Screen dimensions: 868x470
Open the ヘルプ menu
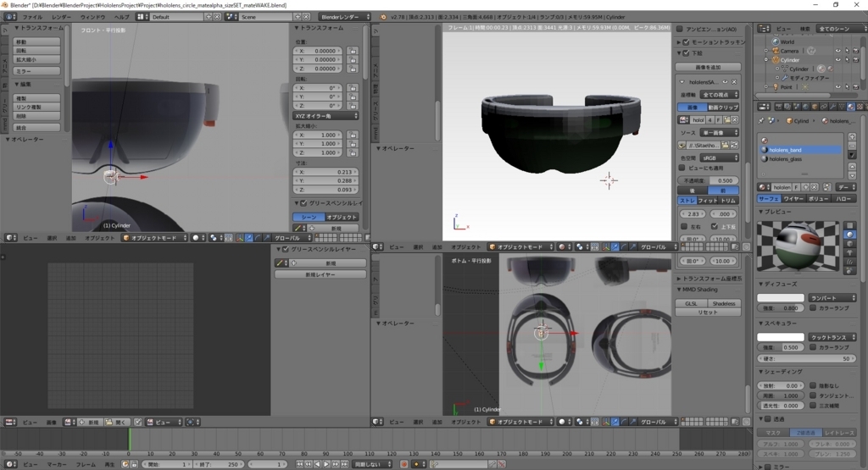pyautogui.click(x=121, y=17)
